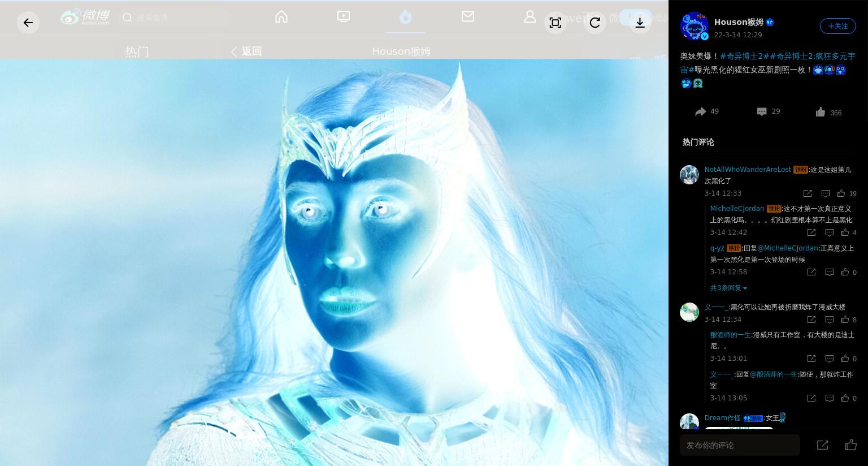Reply to the comment from 3-14 12:34

pos(830,320)
